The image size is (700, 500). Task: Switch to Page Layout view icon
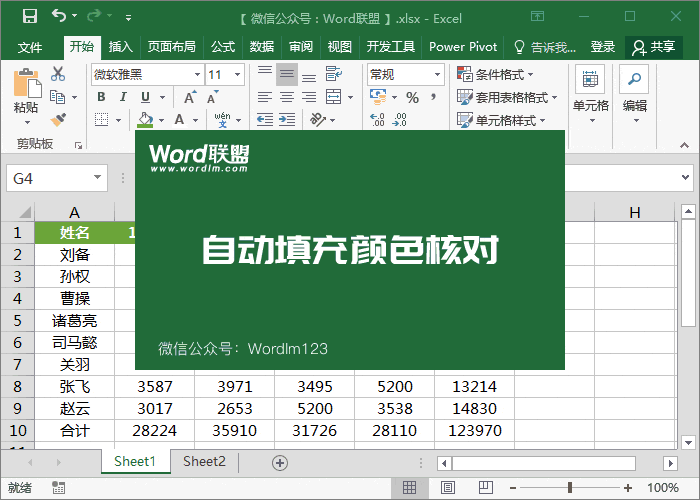click(448, 487)
